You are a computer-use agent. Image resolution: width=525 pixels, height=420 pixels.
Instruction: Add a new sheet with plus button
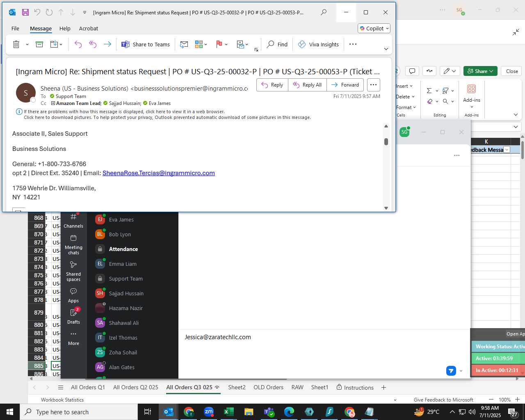point(383,387)
